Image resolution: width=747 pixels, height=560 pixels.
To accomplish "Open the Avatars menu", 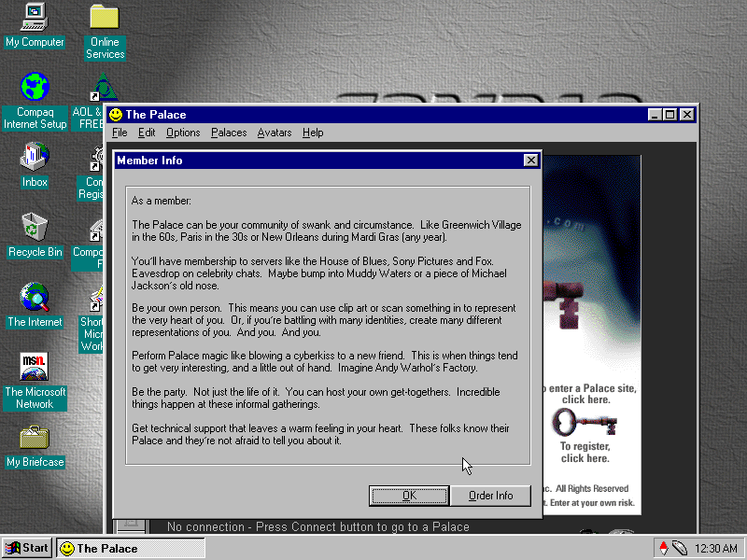I will (x=275, y=133).
